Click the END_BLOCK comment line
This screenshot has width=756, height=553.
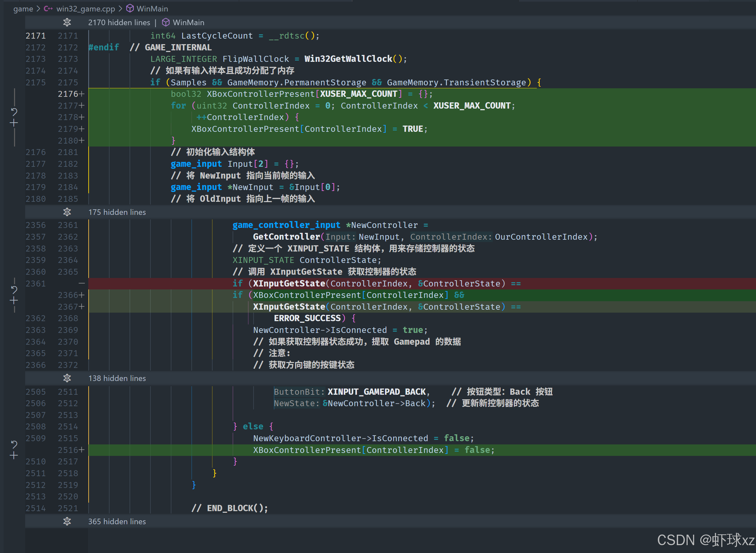click(230, 508)
